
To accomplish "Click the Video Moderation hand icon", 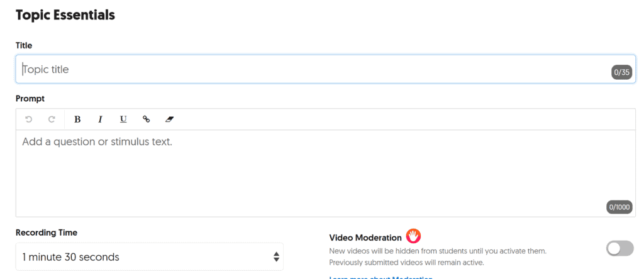I will point(414,236).
